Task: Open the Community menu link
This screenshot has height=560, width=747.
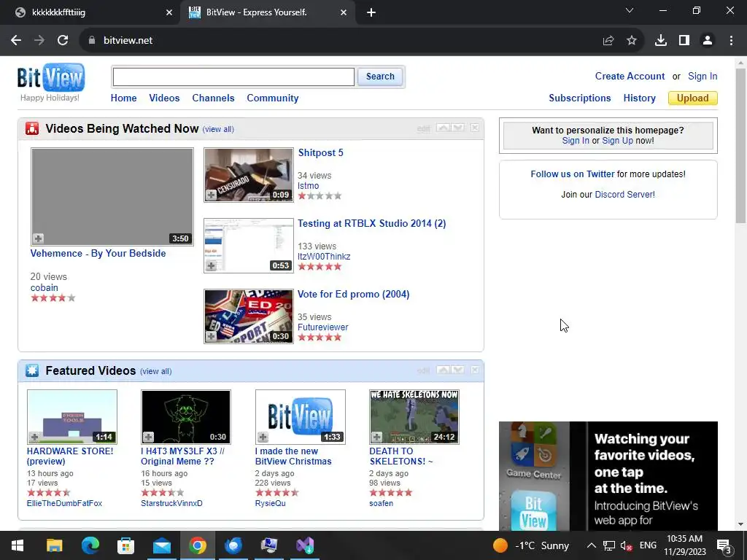Action: pos(273,98)
